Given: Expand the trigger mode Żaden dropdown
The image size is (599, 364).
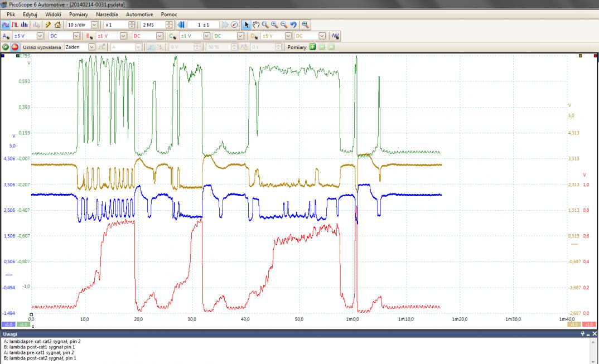Looking at the screenshot, I should point(93,47).
